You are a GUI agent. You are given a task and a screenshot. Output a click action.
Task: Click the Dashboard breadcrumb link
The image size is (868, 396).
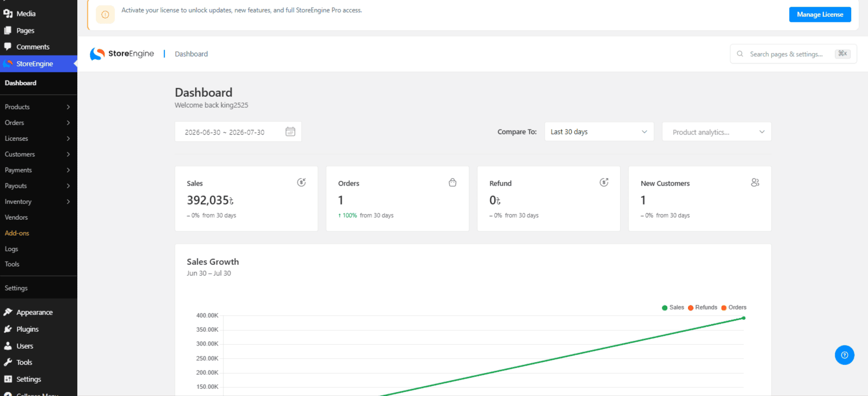coord(191,54)
